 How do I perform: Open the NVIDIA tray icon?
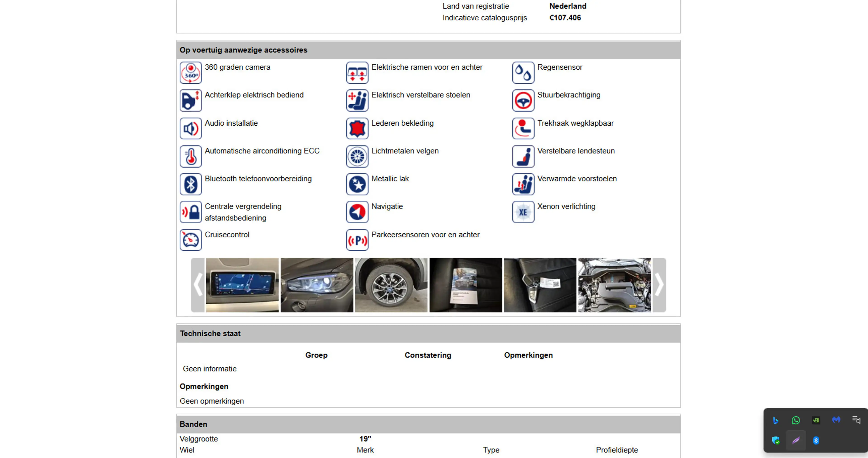click(816, 420)
